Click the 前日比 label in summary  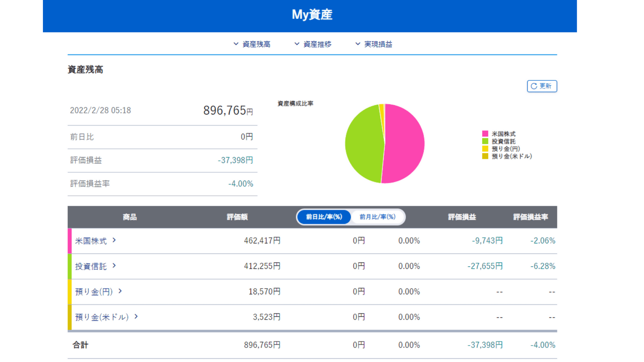82,137
